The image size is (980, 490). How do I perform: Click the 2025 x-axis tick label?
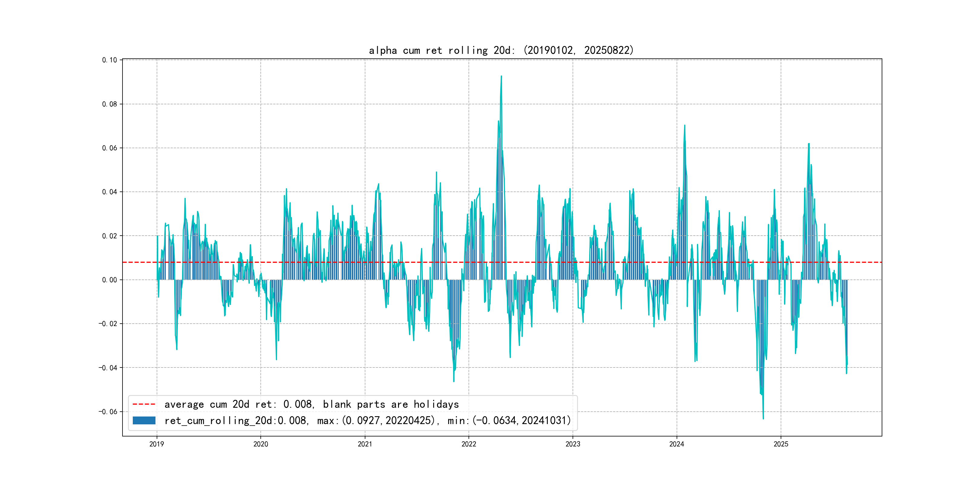tap(781, 444)
